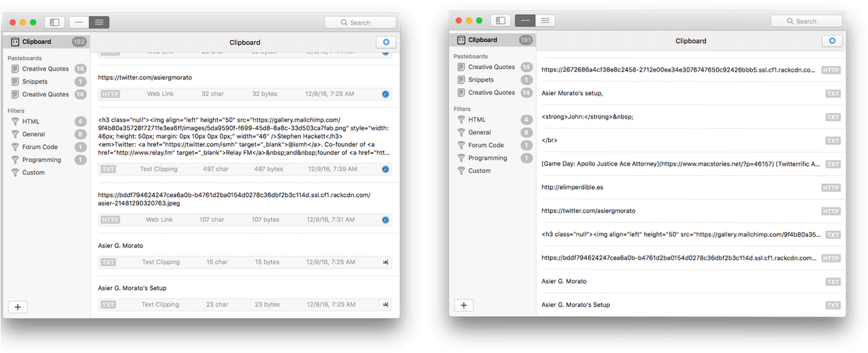Click Safari icon on 107 char row
868x353 pixels.
coord(385,219)
